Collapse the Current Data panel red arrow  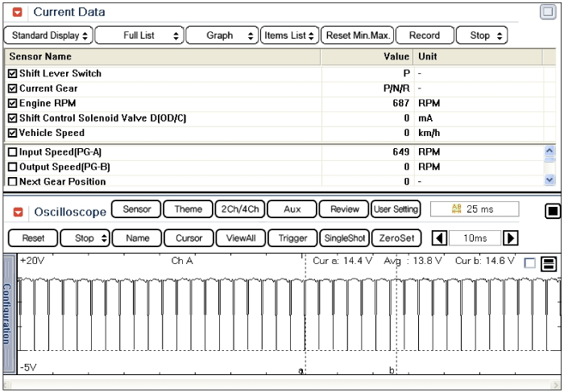coord(17,12)
